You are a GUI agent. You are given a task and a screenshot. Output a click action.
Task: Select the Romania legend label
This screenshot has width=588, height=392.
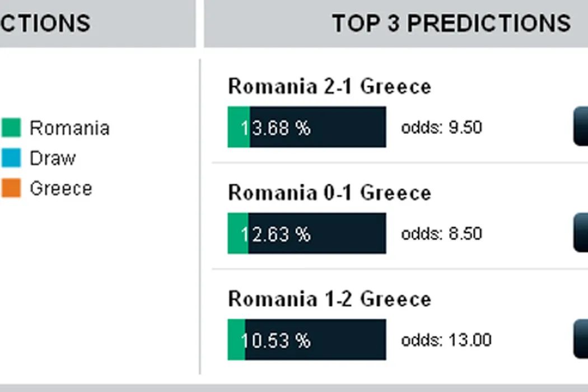coord(69,128)
